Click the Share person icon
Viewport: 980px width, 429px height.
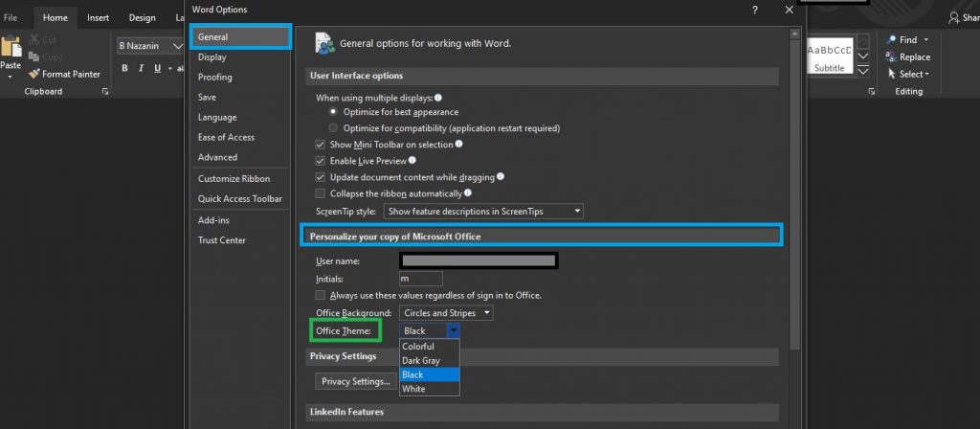954,17
